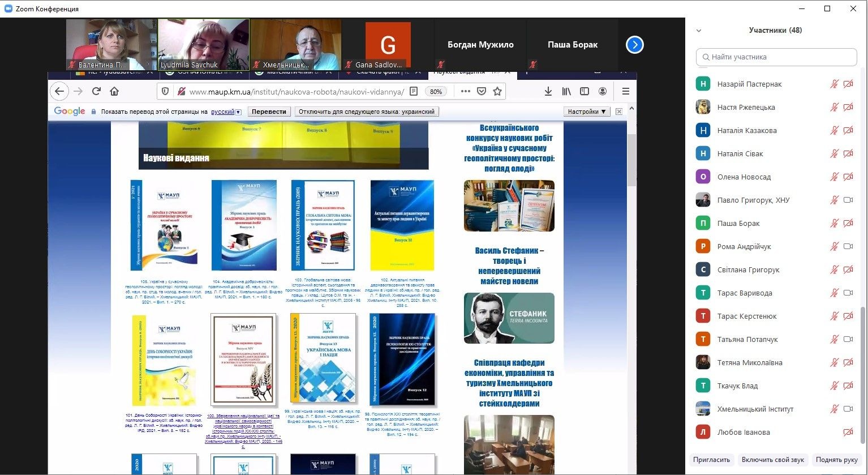This screenshot has height=475, width=868.
Task: Open the hamburger menu in the browser
Action: (x=625, y=91)
